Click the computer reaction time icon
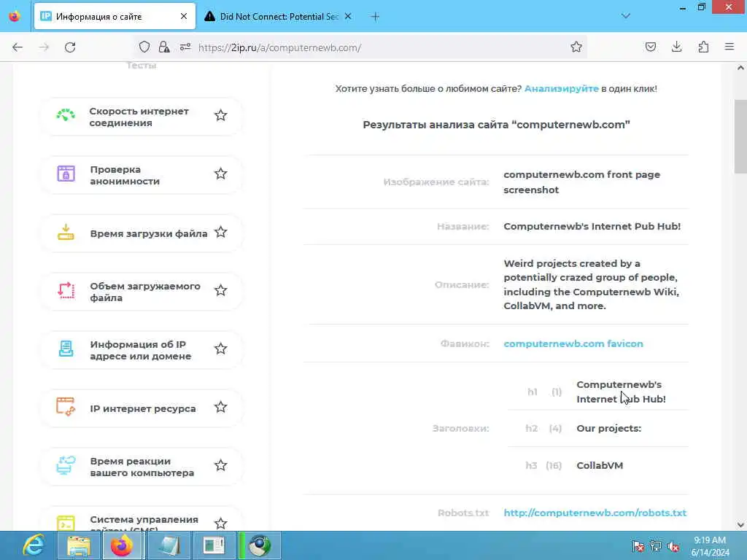Viewport: 747px width, 560px height. (66, 465)
